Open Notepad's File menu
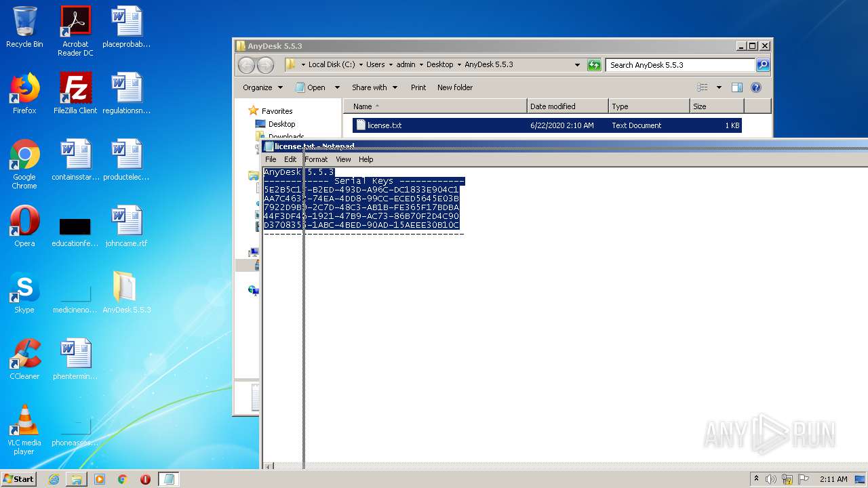 (x=271, y=159)
